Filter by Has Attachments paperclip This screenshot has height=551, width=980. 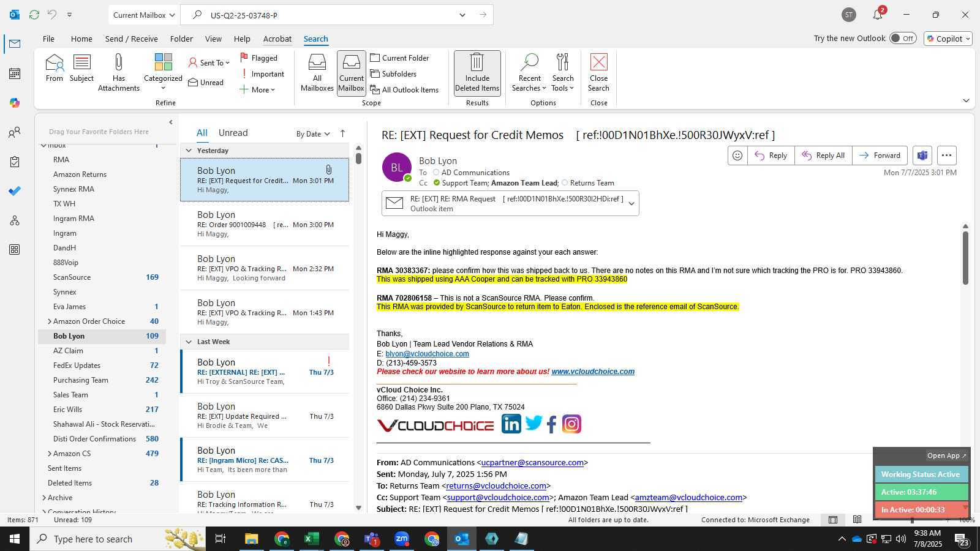(119, 72)
